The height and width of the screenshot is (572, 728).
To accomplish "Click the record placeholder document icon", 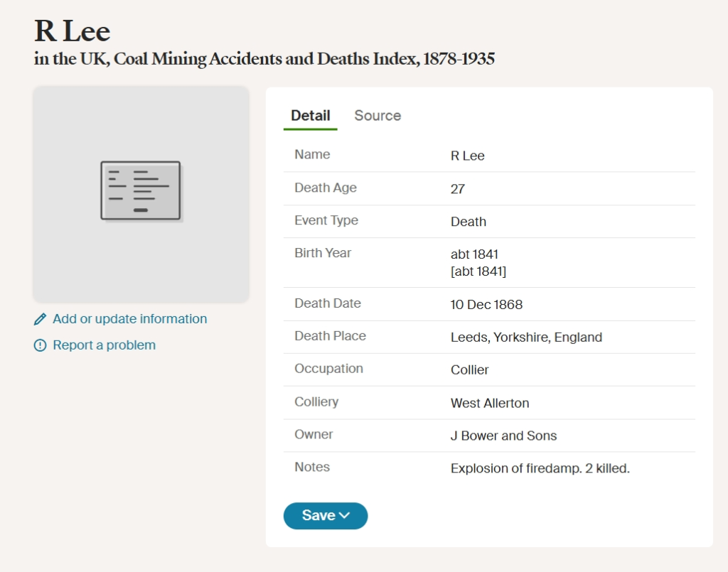I will [141, 190].
